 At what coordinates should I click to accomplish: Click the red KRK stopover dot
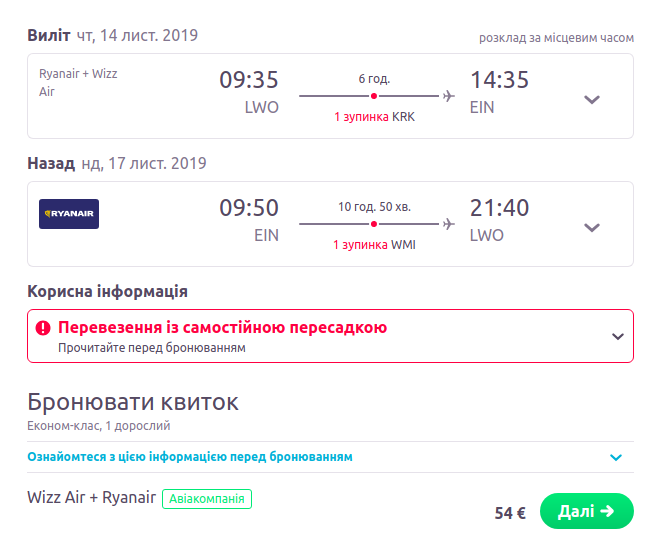(374, 96)
